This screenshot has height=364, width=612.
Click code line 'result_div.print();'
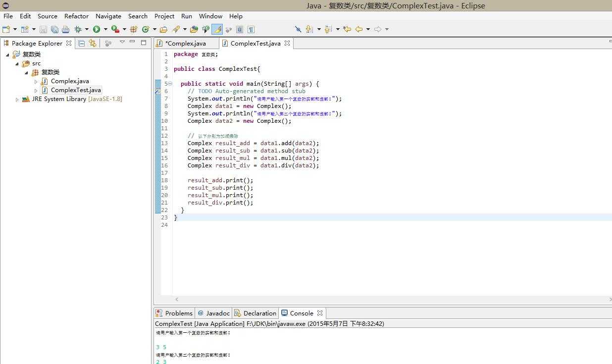(220, 203)
